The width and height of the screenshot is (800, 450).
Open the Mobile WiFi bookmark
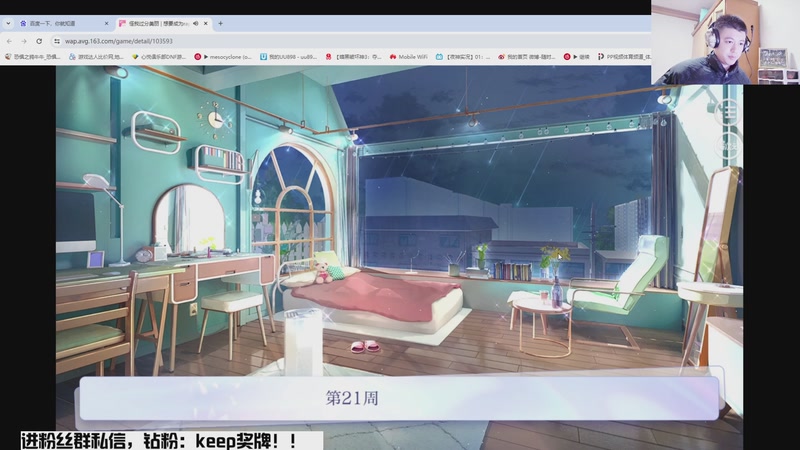click(x=408, y=57)
